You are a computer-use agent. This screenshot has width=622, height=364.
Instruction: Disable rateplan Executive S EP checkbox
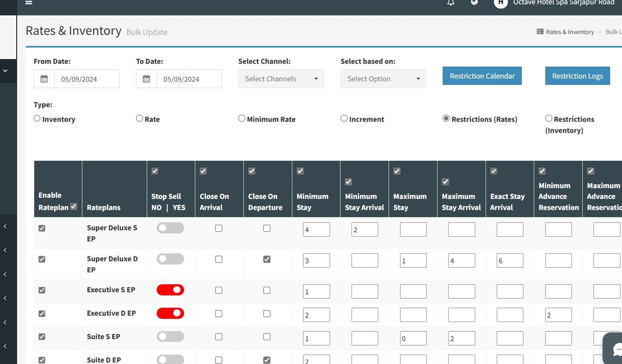[42, 290]
